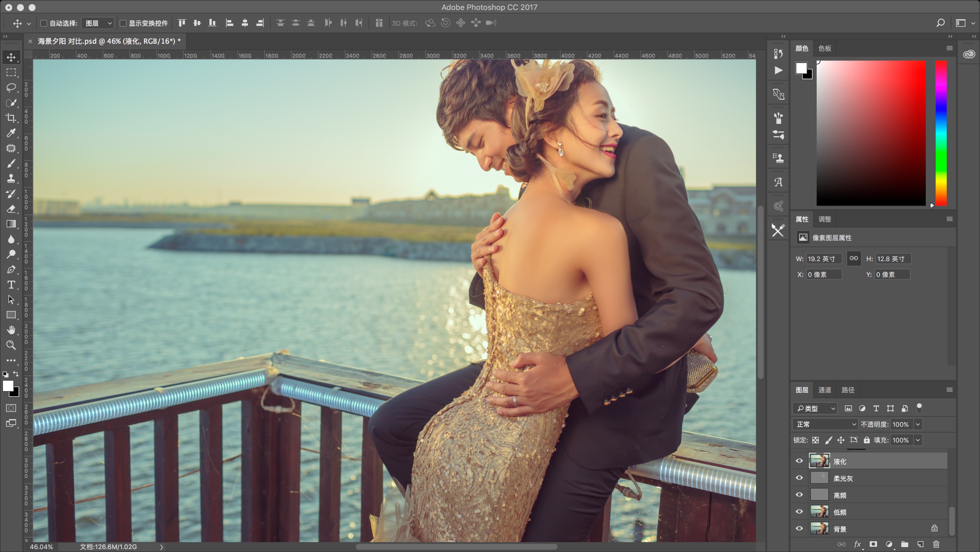Screen dimensions: 980x552
Task: Select the Spot Healing Brush tool
Action: [x=11, y=148]
